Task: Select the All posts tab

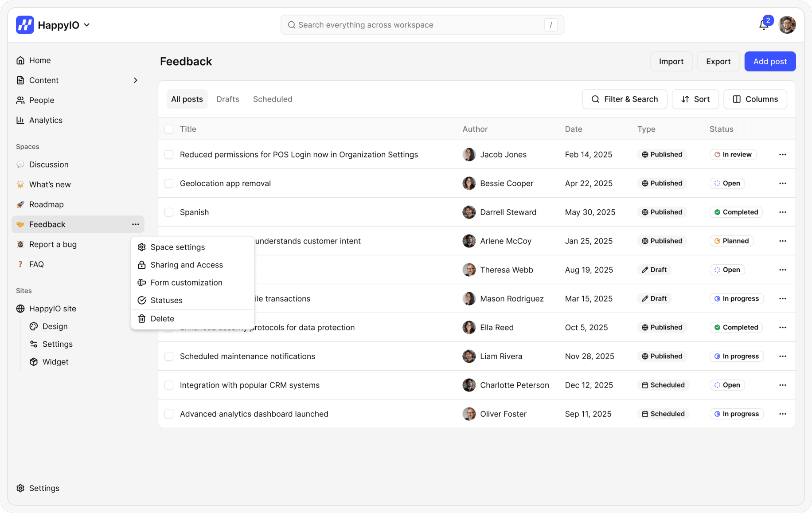Action: click(187, 99)
